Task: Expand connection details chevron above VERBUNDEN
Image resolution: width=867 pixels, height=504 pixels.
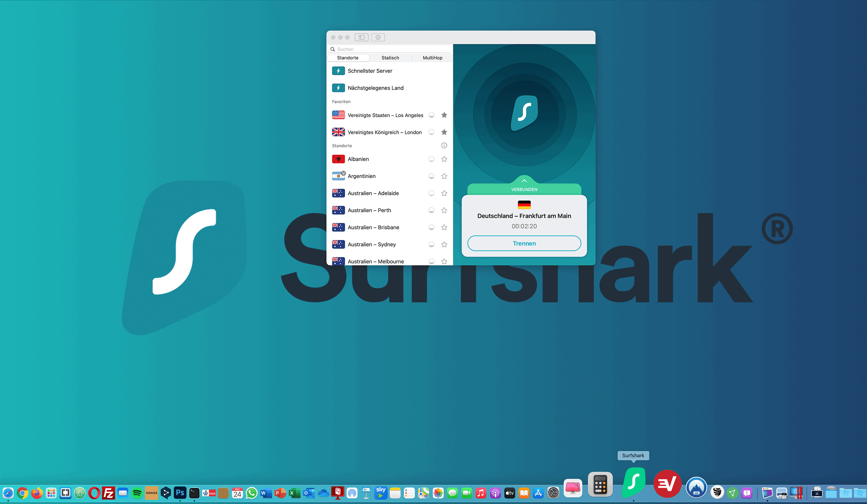Action: [524, 180]
